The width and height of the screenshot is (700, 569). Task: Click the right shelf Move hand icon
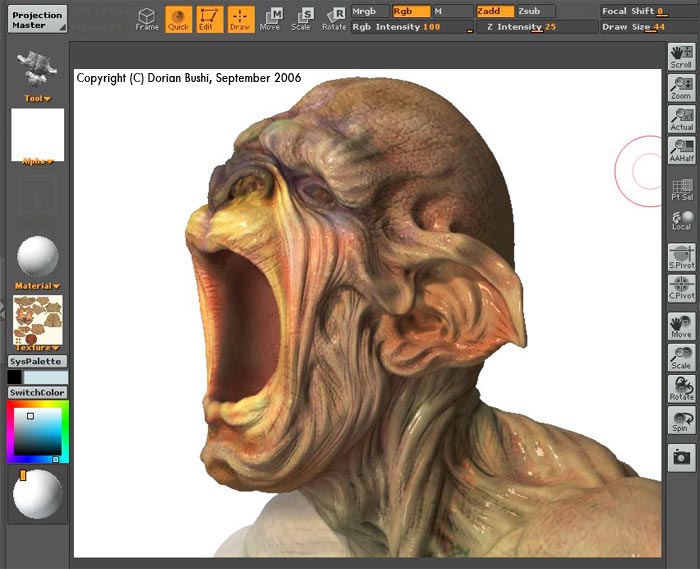click(681, 326)
